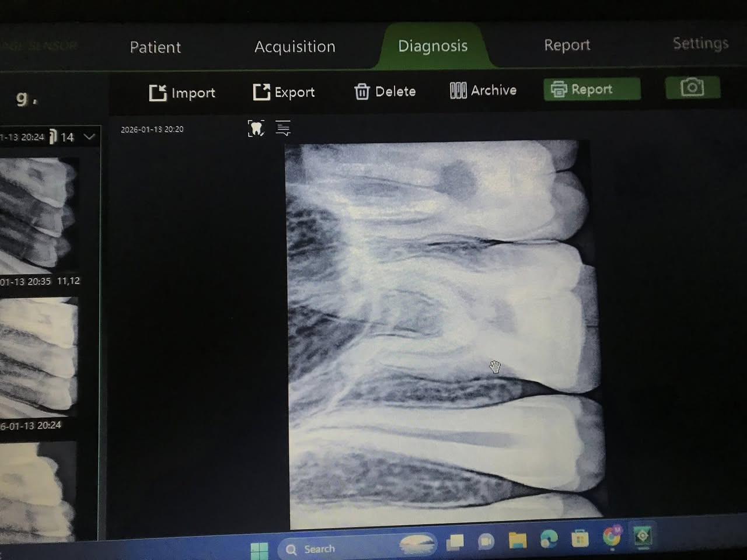The image size is (747, 560).
Task: Click the camera capture button
Action: click(692, 88)
